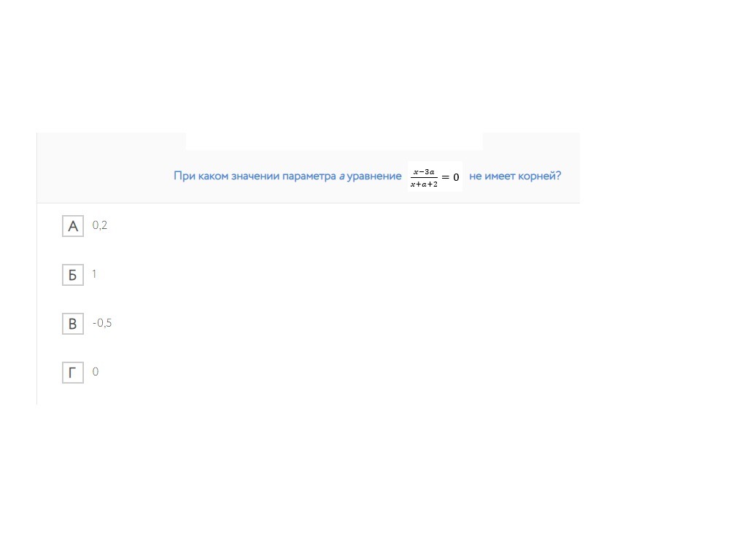This screenshot has height=560, width=747.
Task: Click the numerator x−3a in the formula
Action: point(424,171)
